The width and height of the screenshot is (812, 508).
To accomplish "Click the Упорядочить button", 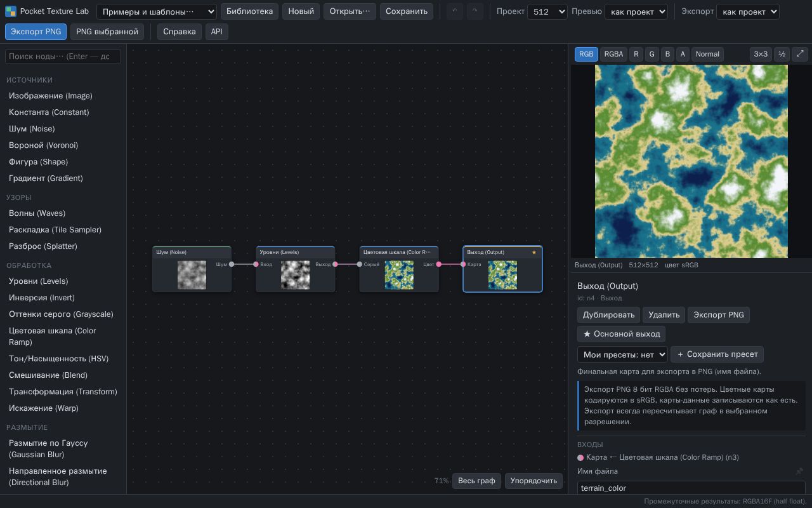I will point(534,481).
